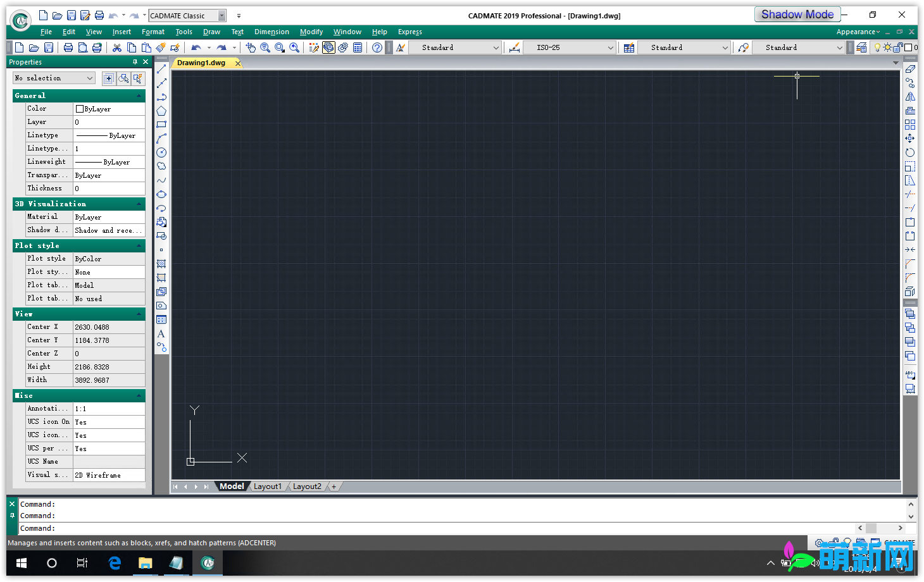Open the Dimension menu
Viewport: 924px width, 582px height.
tap(272, 32)
